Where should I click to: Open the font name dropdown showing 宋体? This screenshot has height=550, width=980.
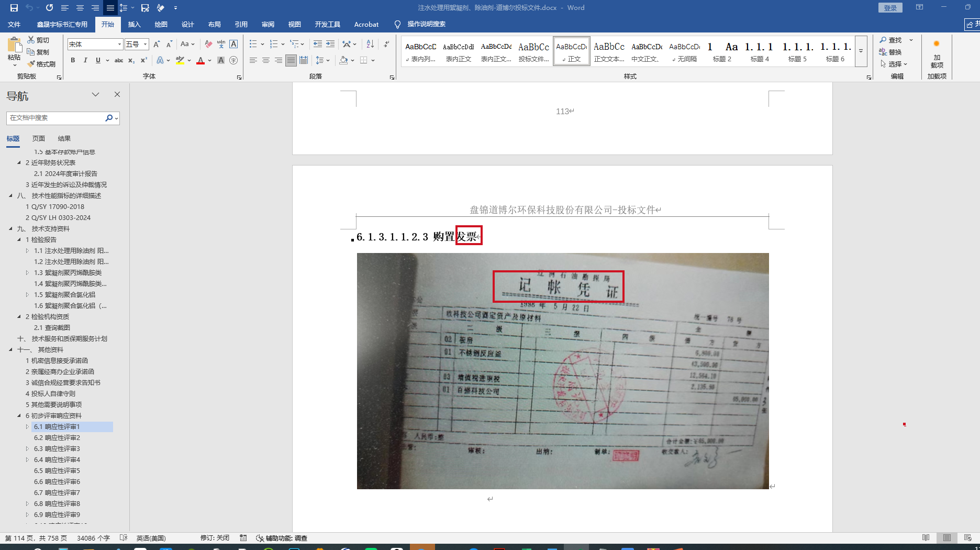point(120,45)
